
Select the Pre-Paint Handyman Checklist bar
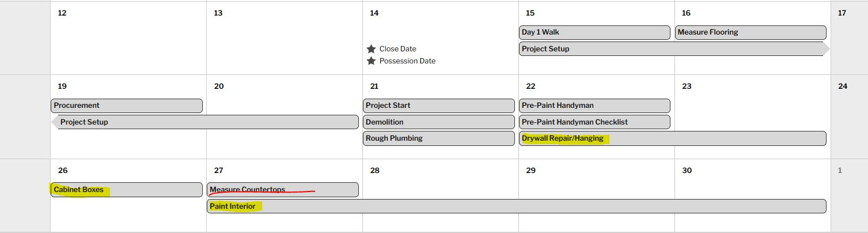pos(594,122)
